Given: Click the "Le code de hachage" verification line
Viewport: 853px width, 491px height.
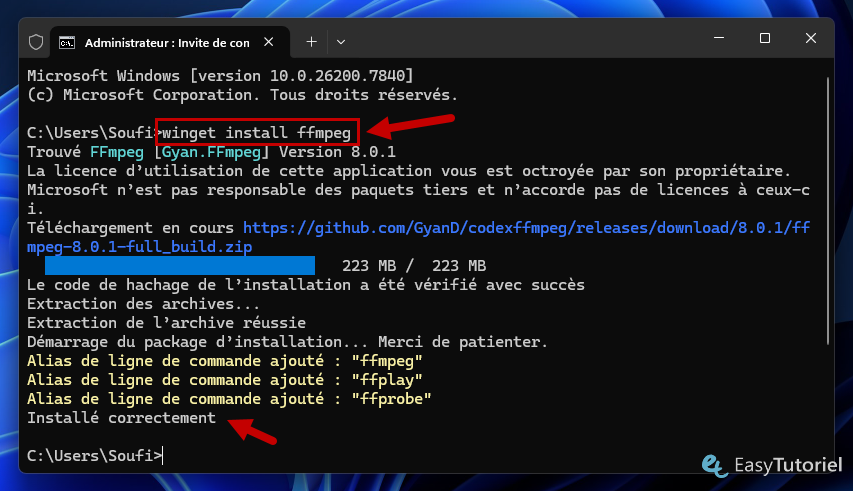Looking at the screenshot, I should tap(306, 284).
